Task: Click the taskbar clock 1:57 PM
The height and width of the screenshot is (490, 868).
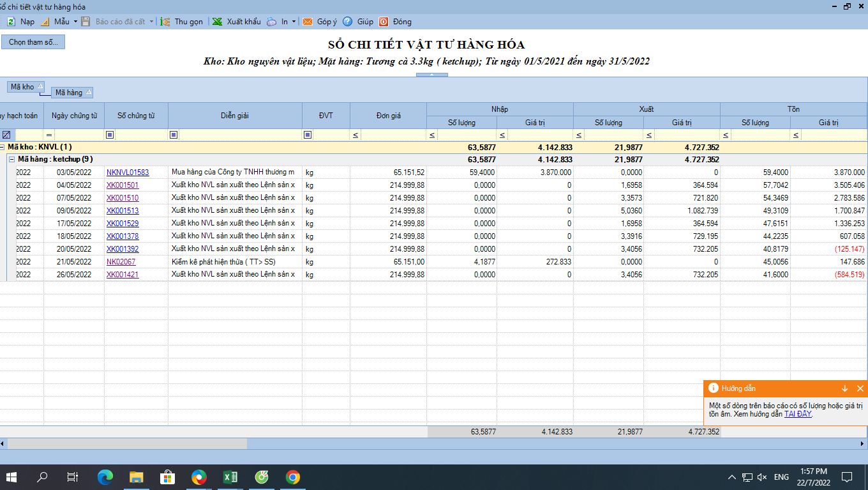Action: [x=813, y=471]
